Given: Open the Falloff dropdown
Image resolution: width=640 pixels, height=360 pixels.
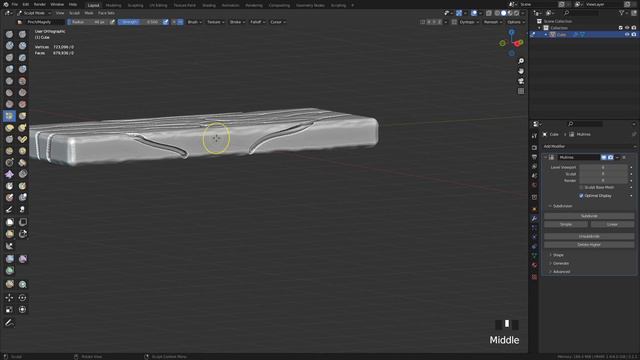Looking at the screenshot, I should [x=258, y=22].
